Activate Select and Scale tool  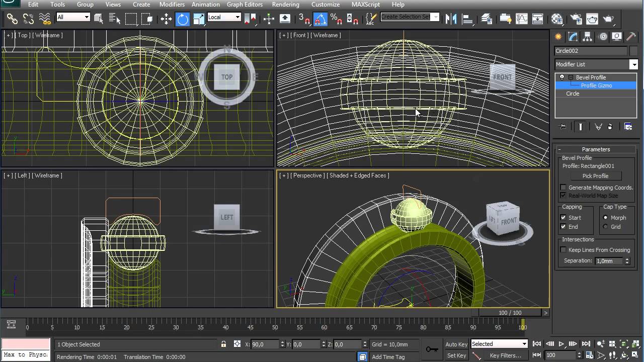(199, 19)
